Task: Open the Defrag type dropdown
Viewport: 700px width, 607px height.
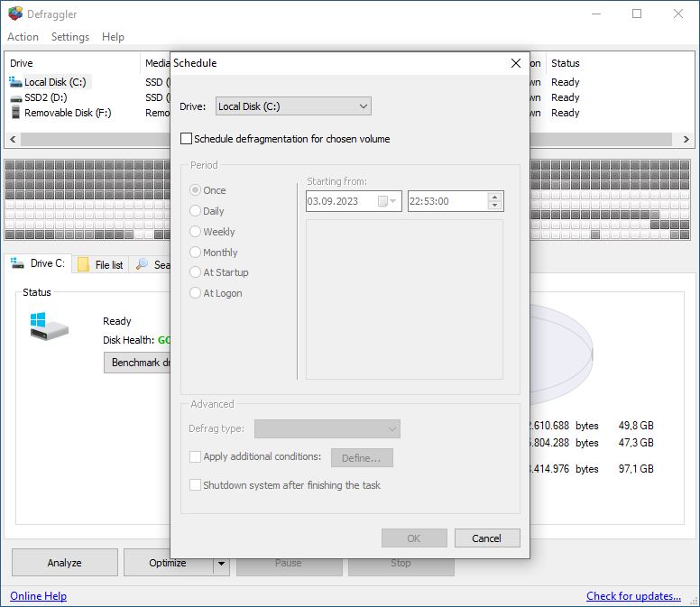Action: click(x=327, y=429)
